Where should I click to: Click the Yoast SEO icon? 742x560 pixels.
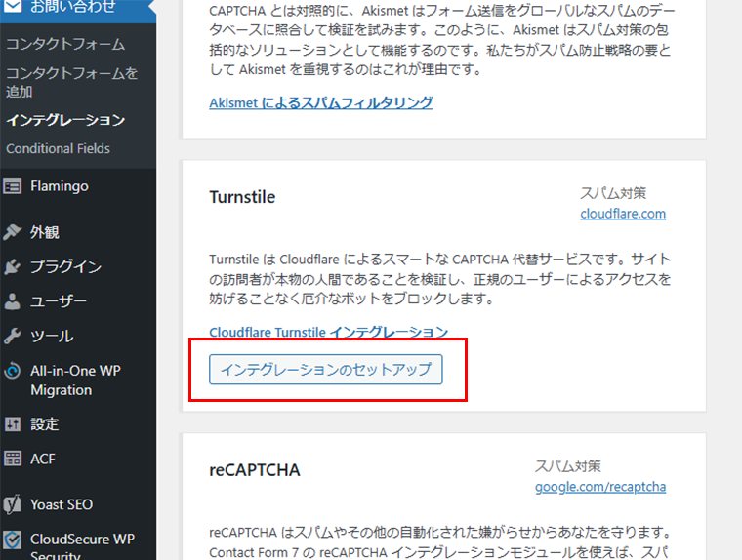[x=13, y=504]
